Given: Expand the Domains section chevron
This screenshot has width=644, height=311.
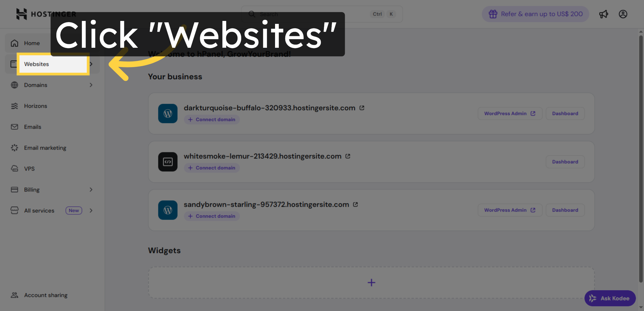Looking at the screenshot, I should click(91, 85).
